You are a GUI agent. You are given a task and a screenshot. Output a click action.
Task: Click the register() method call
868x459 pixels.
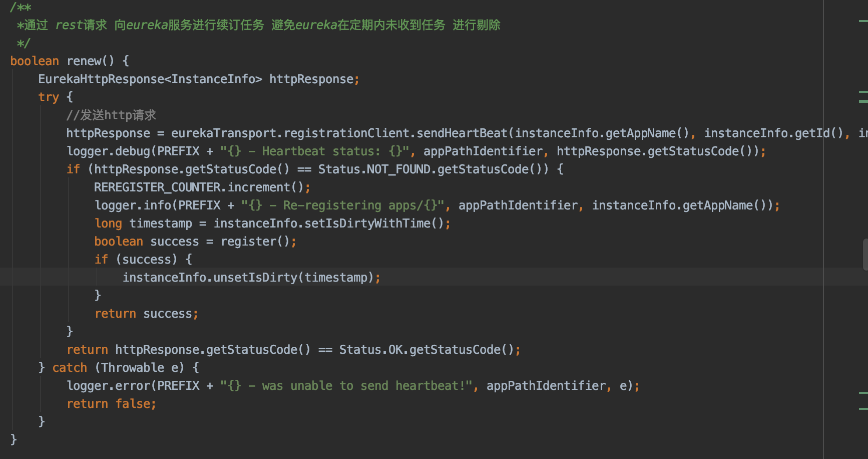click(x=255, y=242)
